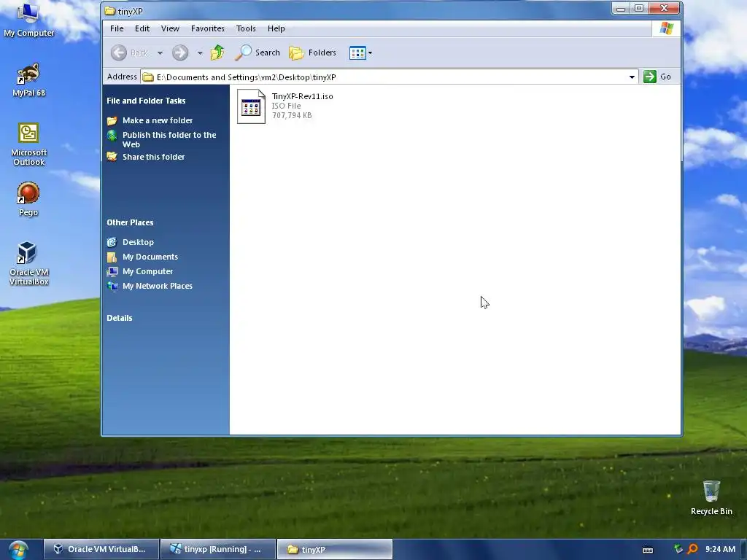Click the TinyXP-Rev11.iso file name
The height and width of the screenshot is (560, 747).
[303, 96]
